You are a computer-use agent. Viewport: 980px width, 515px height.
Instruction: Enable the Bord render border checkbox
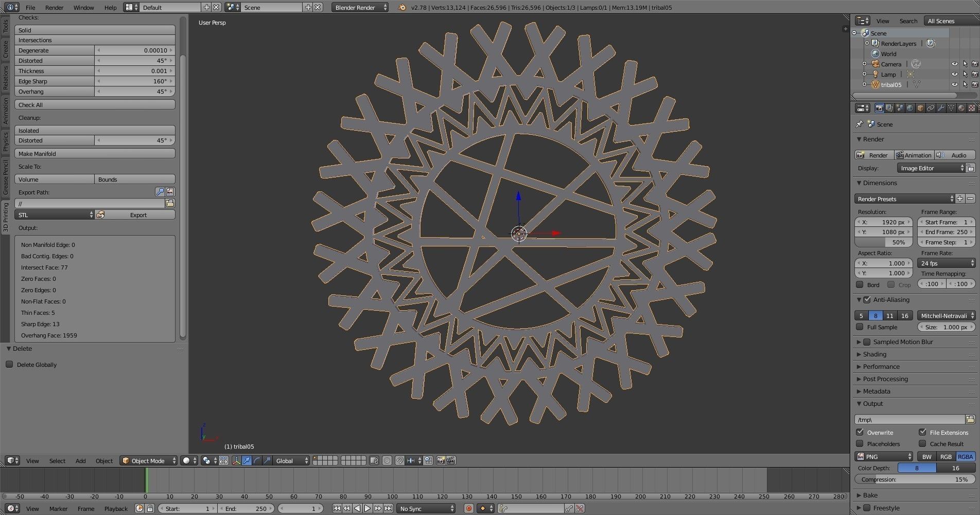point(860,285)
